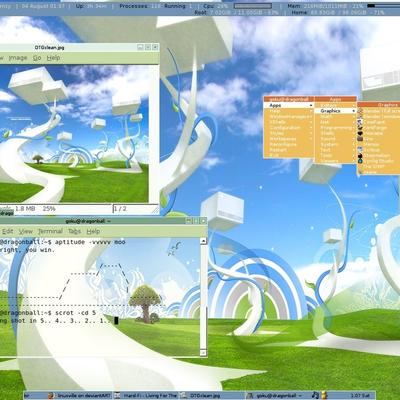Expand the Programming category in the Apps menu
The image size is (400, 400).
point(335,128)
